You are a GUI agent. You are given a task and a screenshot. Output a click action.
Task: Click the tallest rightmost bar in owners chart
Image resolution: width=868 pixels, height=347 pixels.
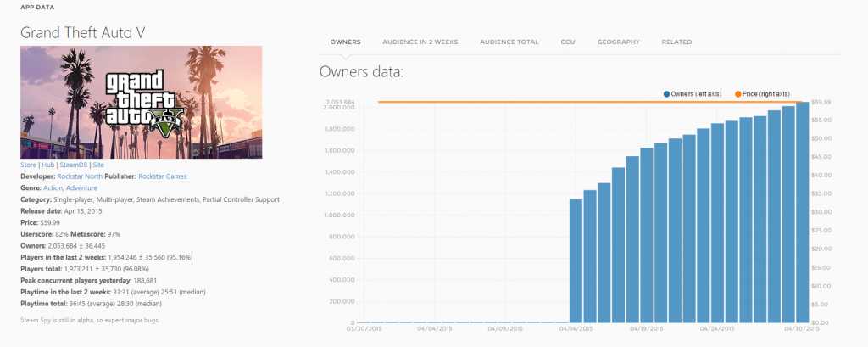coord(802,212)
